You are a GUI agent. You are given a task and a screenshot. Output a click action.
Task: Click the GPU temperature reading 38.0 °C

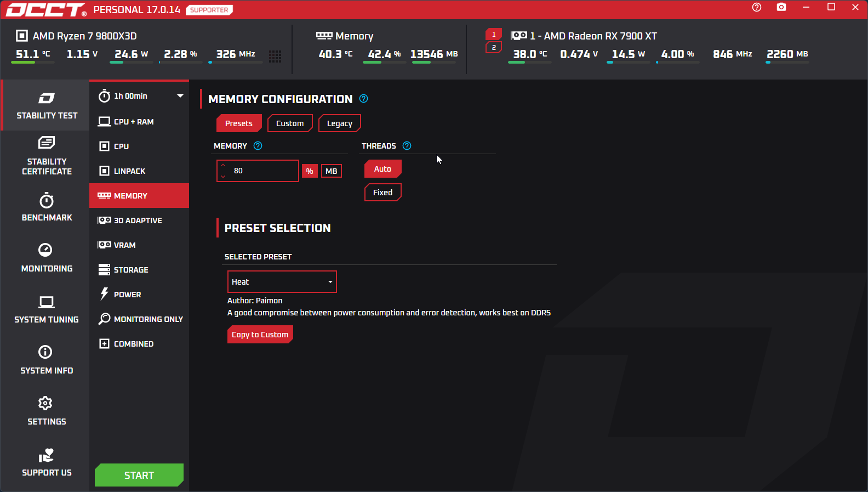point(530,54)
